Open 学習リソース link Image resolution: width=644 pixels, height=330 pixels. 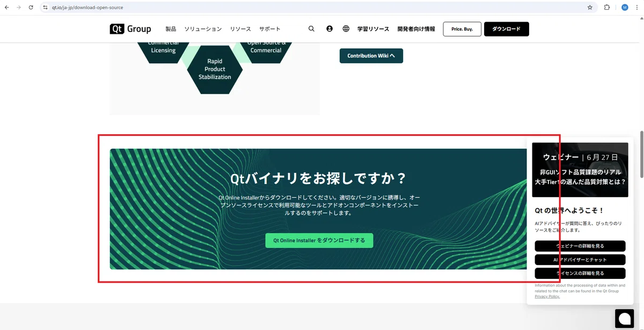tap(373, 29)
